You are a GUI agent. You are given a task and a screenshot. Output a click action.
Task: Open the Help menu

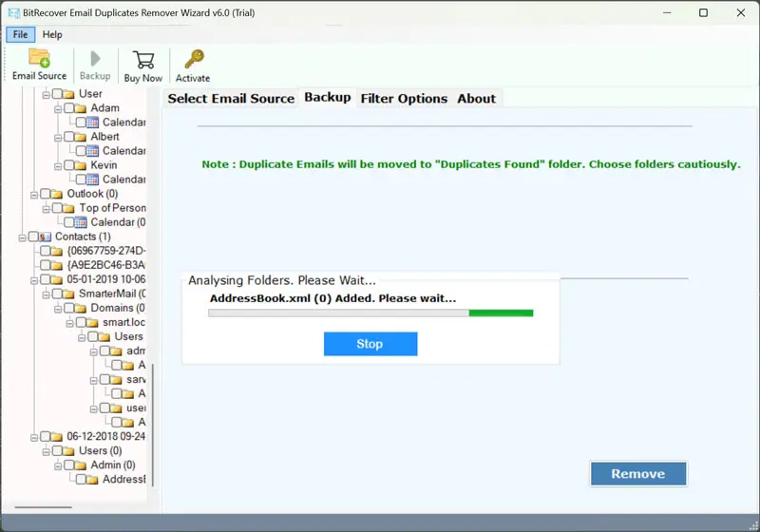click(x=52, y=34)
